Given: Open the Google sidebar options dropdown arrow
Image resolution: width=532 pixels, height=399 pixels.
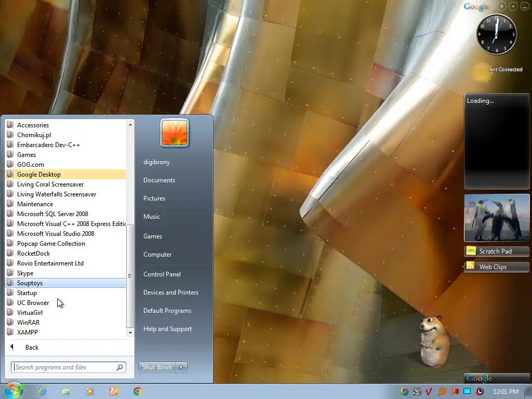Looking at the screenshot, I should click(x=513, y=6).
